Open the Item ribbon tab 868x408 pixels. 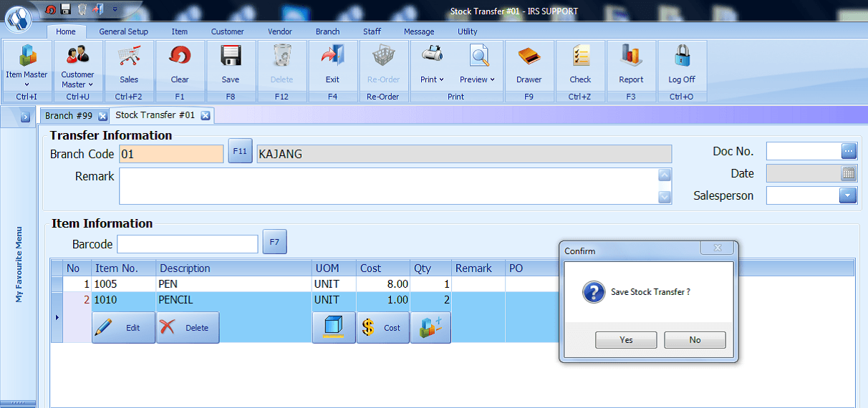coord(180,31)
